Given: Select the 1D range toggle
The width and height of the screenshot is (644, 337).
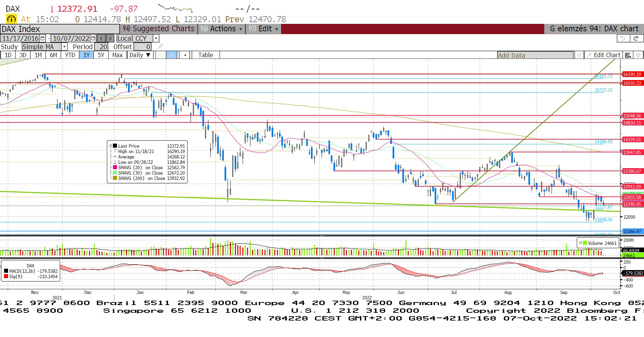Looking at the screenshot, I should click(8, 55).
